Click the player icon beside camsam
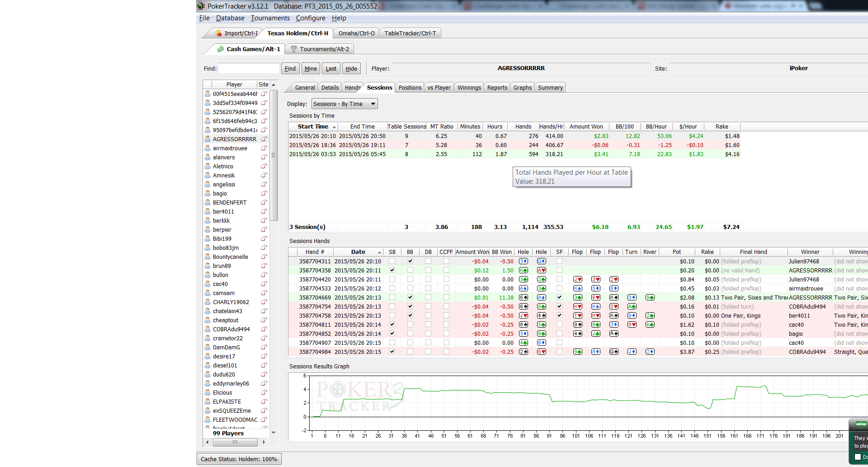 [x=208, y=293]
